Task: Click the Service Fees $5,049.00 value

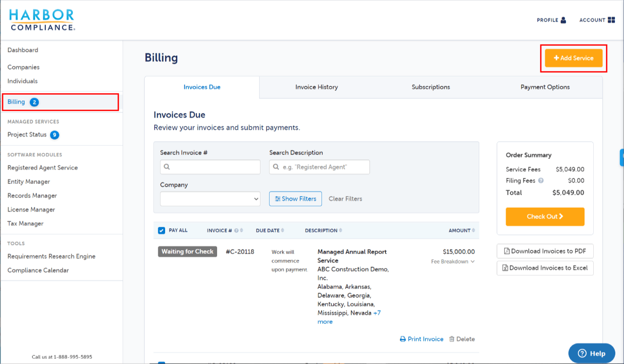Action: tap(570, 170)
